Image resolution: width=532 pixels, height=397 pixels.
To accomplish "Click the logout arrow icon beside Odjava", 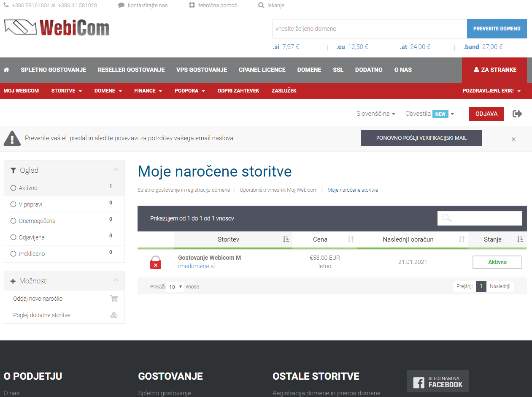I will pos(517,114).
